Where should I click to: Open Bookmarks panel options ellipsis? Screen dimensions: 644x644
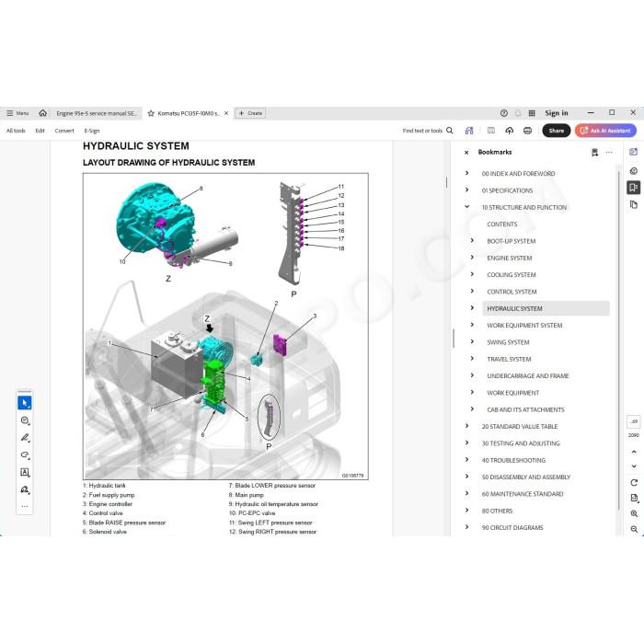(609, 153)
